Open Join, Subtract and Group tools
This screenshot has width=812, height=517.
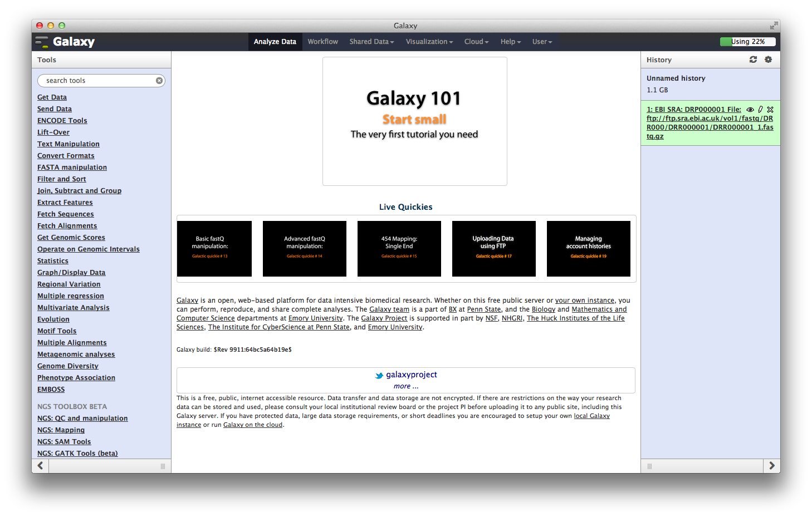point(79,191)
